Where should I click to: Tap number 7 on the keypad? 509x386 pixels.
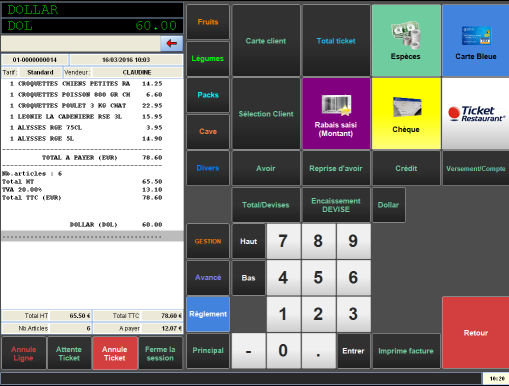(283, 241)
